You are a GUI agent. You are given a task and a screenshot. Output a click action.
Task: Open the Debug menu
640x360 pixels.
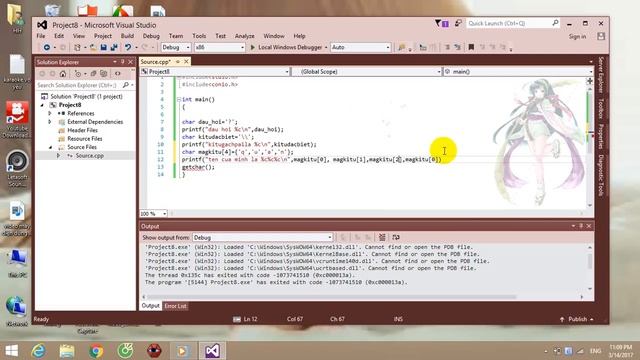point(151,36)
